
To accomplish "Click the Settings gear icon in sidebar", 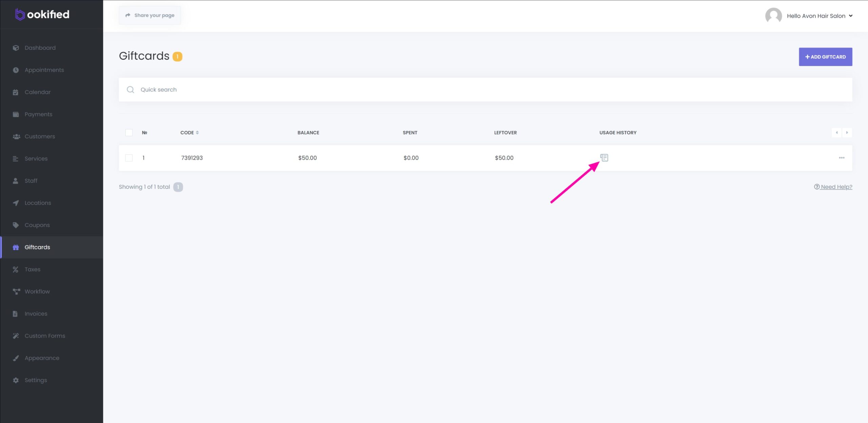I will 16,380.
